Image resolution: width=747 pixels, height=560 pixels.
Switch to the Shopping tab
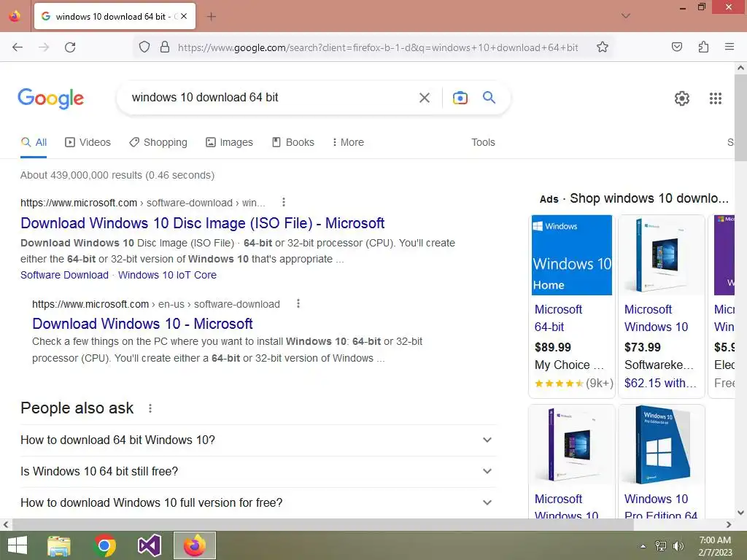click(x=158, y=142)
